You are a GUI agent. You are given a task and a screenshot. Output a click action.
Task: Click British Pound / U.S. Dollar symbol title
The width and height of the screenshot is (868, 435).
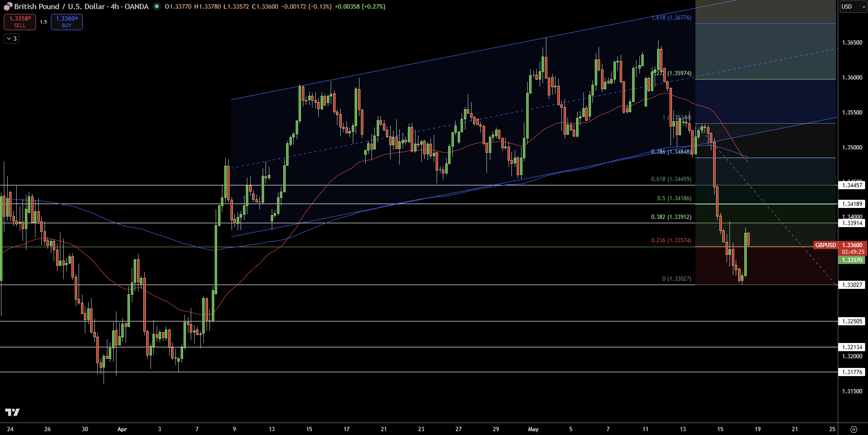click(59, 6)
